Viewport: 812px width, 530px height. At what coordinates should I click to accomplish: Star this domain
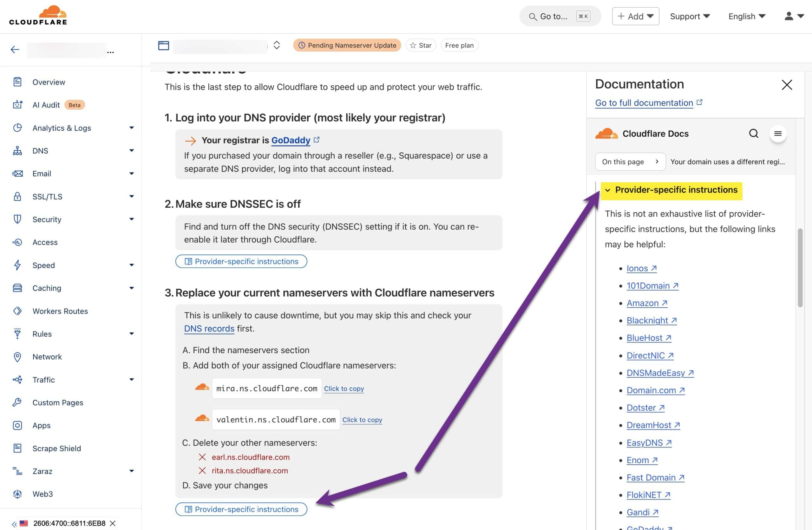(x=421, y=45)
